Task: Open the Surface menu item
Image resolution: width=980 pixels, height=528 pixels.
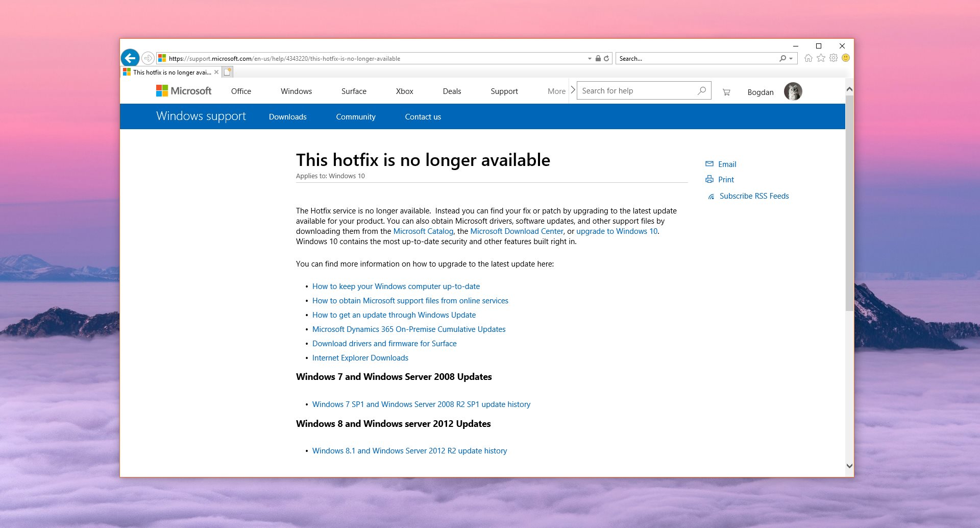Action: [354, 91]
